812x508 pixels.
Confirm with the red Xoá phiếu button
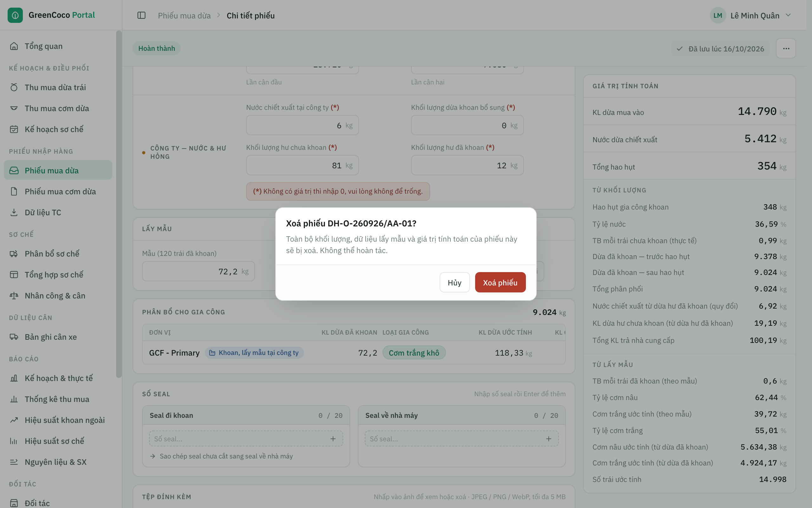[500, 282]
